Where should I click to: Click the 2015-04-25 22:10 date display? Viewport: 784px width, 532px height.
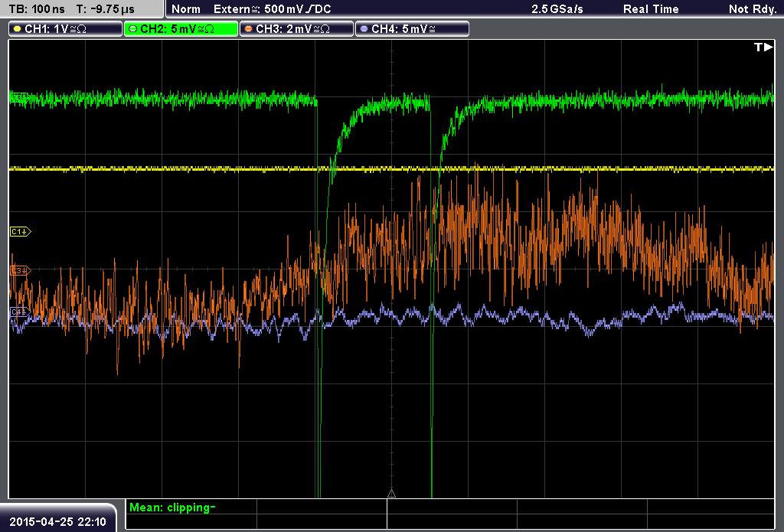[58, 522]
